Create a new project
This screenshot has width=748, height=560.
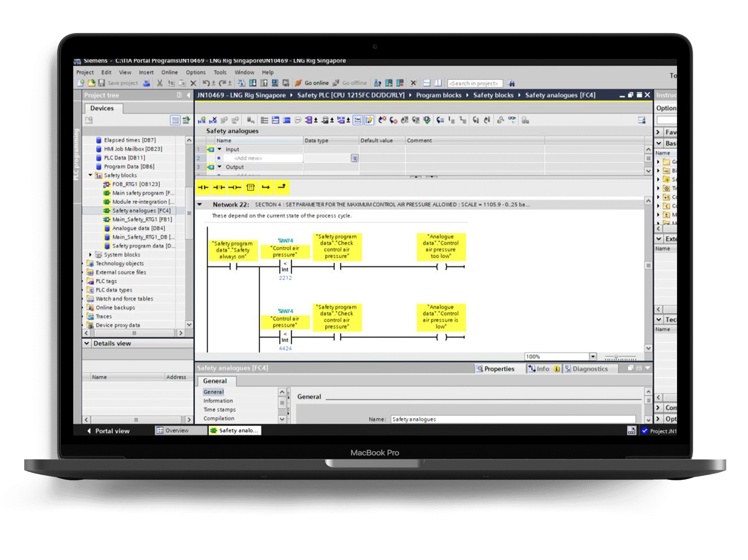[x=81, y=83]
